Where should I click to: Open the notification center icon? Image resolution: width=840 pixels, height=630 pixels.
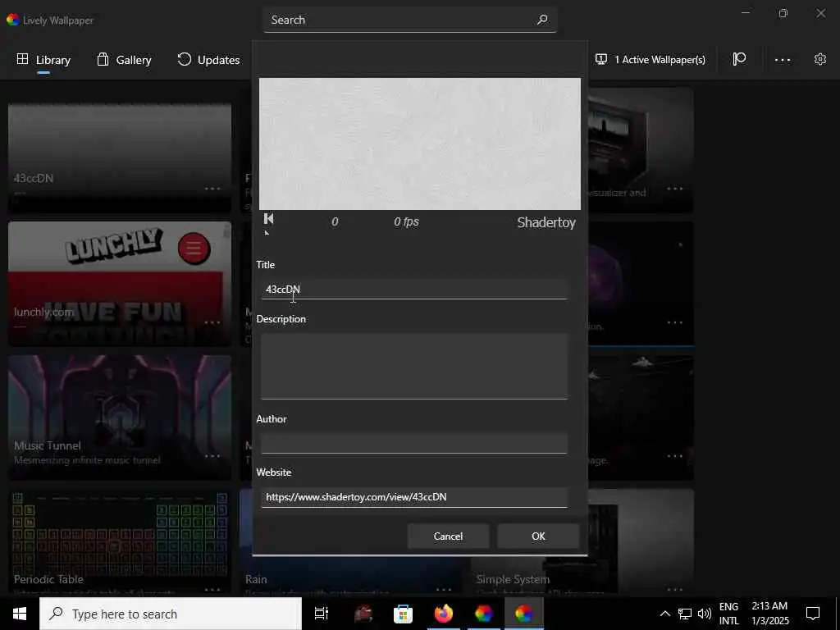[813, 614]
